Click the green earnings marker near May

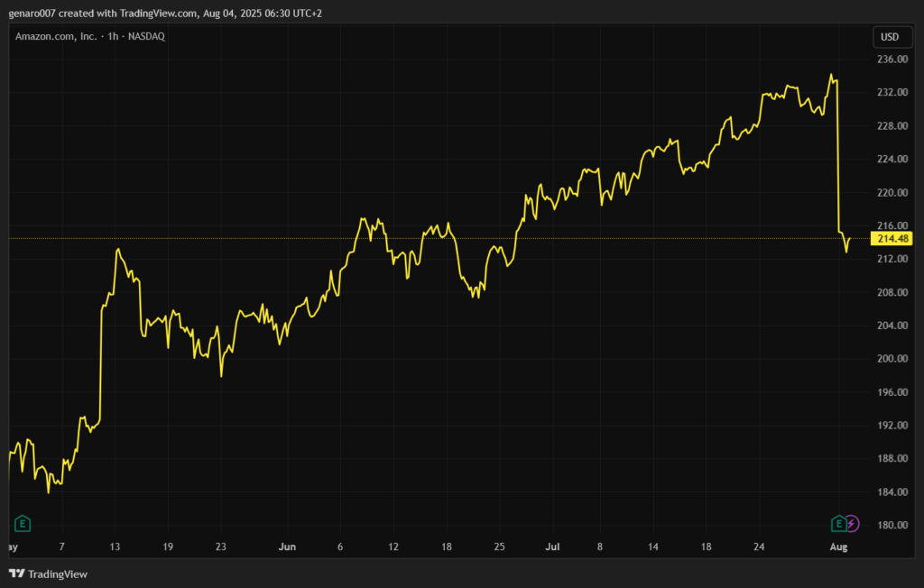[23, 523]
